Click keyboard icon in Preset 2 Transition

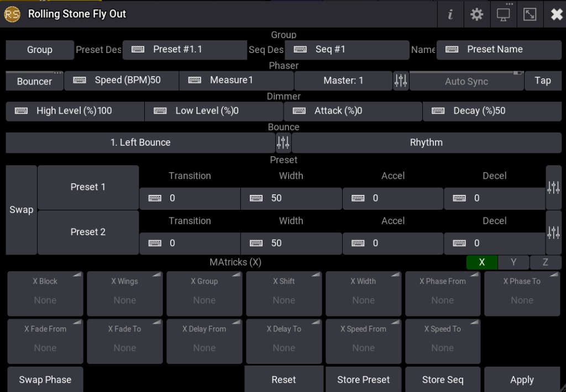pyautogui.click(x=155, y=243)
